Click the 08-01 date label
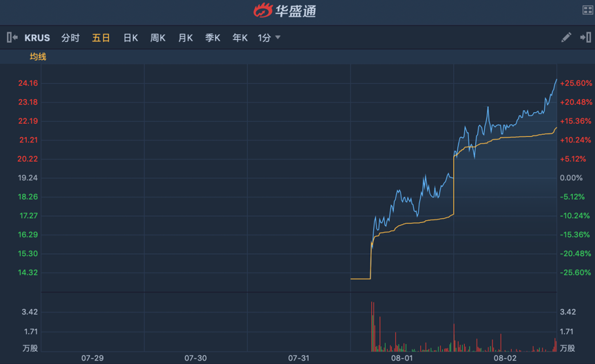Screen dimensions: 595x364 click(401, 358)
